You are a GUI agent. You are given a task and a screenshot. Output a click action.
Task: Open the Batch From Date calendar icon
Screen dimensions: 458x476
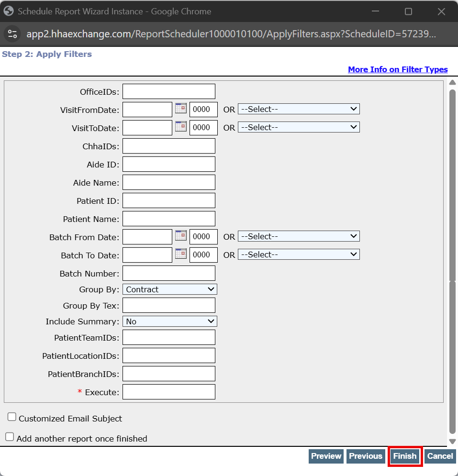click(x=180, y=236)
